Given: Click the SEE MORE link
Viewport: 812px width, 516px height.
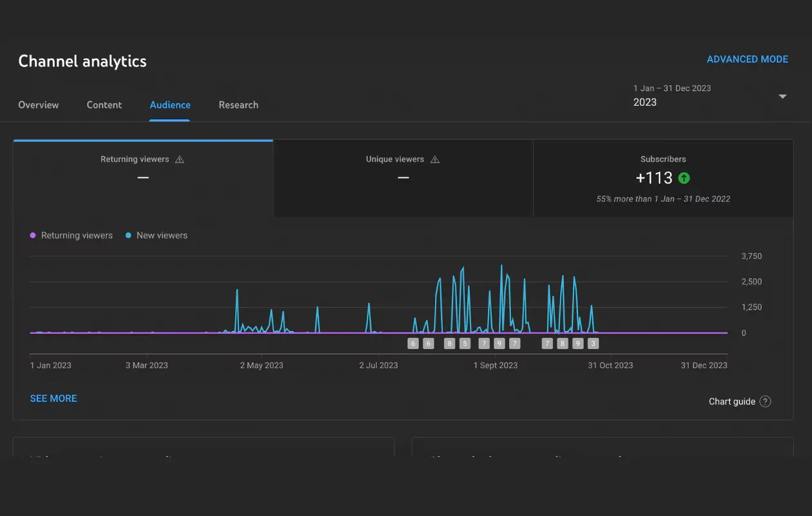Looking at the screenshot, I should tap(53, 399).
